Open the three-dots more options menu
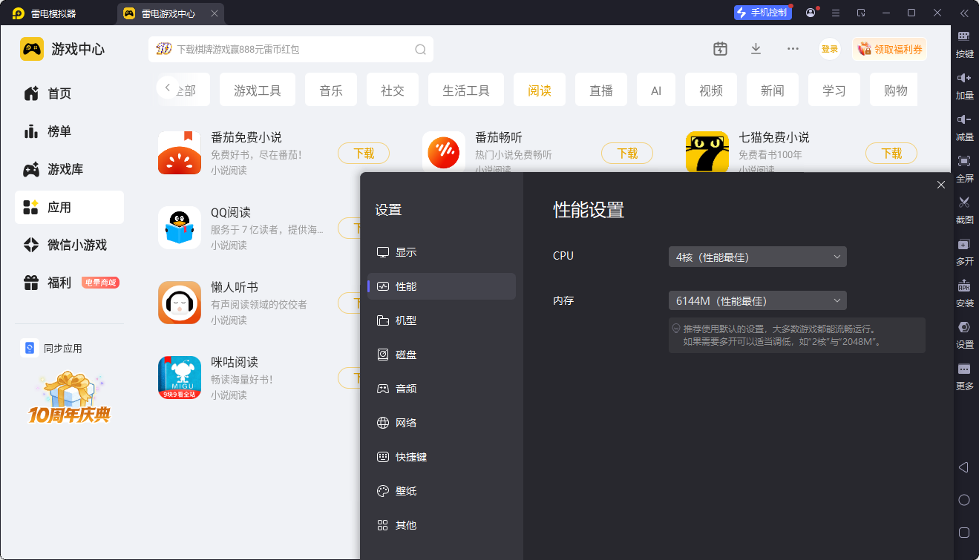979x560 pixels. coord(793,49)
